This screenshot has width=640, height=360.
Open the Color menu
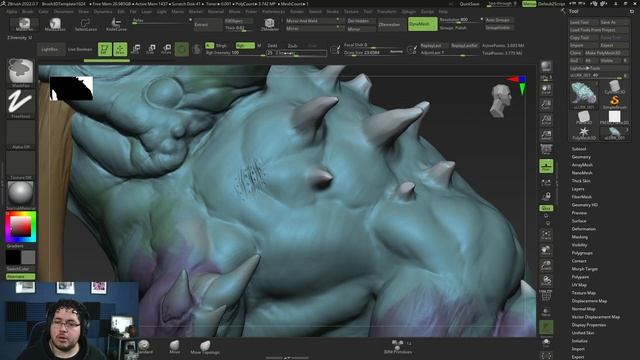coord(43,11)
